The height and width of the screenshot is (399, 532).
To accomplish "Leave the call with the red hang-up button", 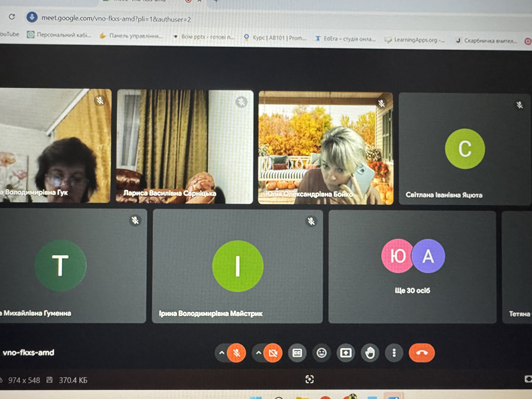I will (422, 353).
